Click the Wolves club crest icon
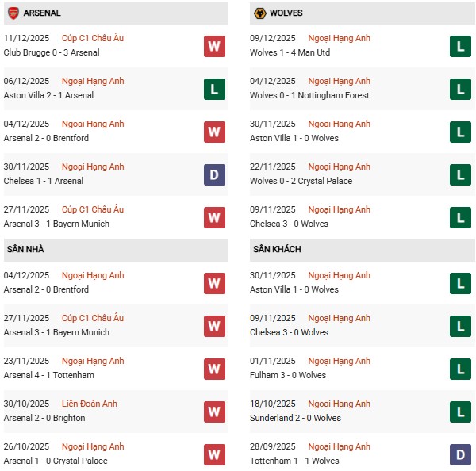476x471 pixels. pos(259,13)
